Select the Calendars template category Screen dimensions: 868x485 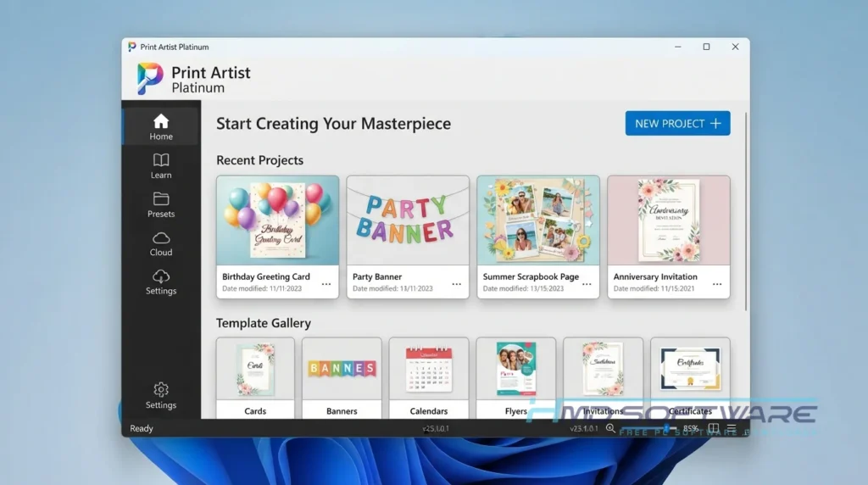428,378
